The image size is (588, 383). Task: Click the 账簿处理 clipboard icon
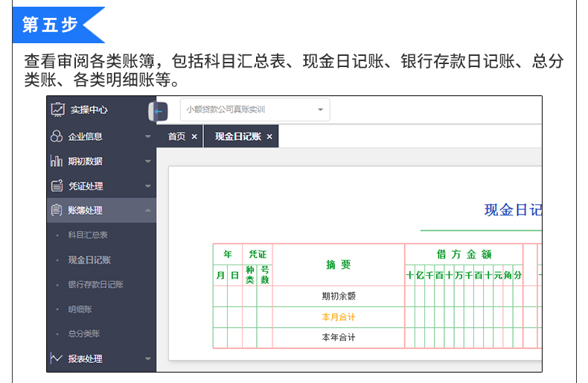pos(57,210)
